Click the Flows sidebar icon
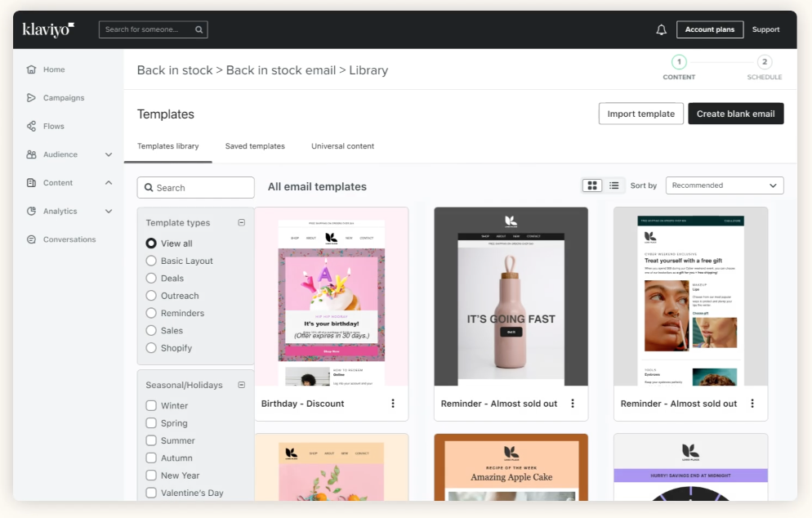 32,126
